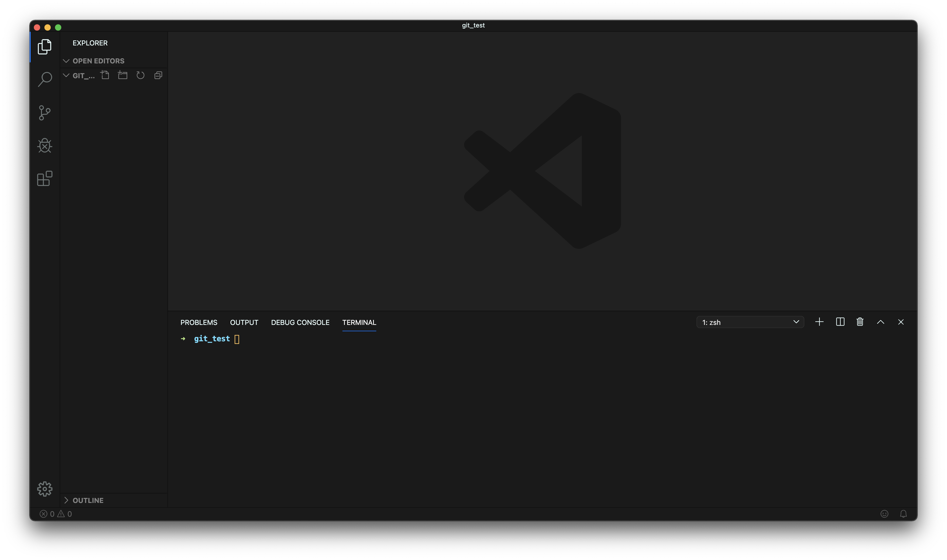This screenshot has height=560, width=947.
Task: Create a new file in GIT_TEST folder
Action: [105, 75]
